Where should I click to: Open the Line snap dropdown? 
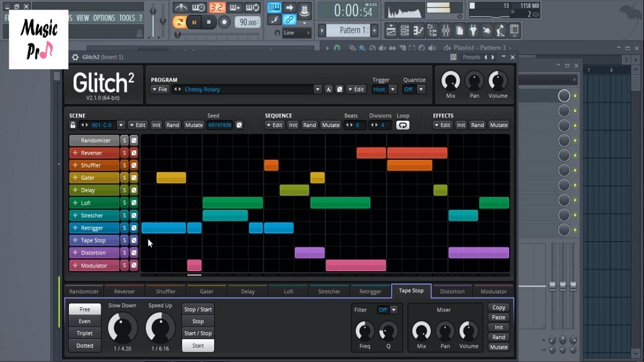pyautogui.click(x=297, y=33)
